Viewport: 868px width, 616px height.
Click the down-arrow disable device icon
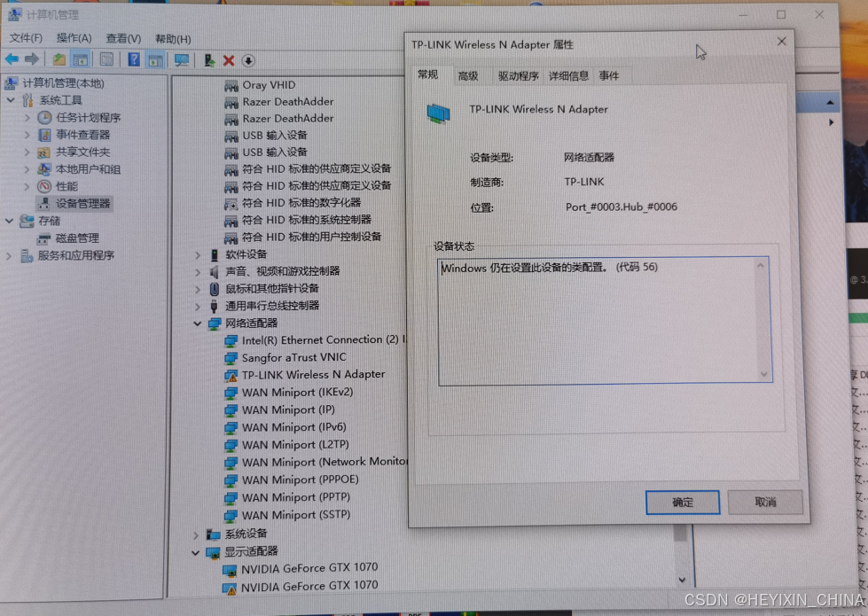(248, 61)
